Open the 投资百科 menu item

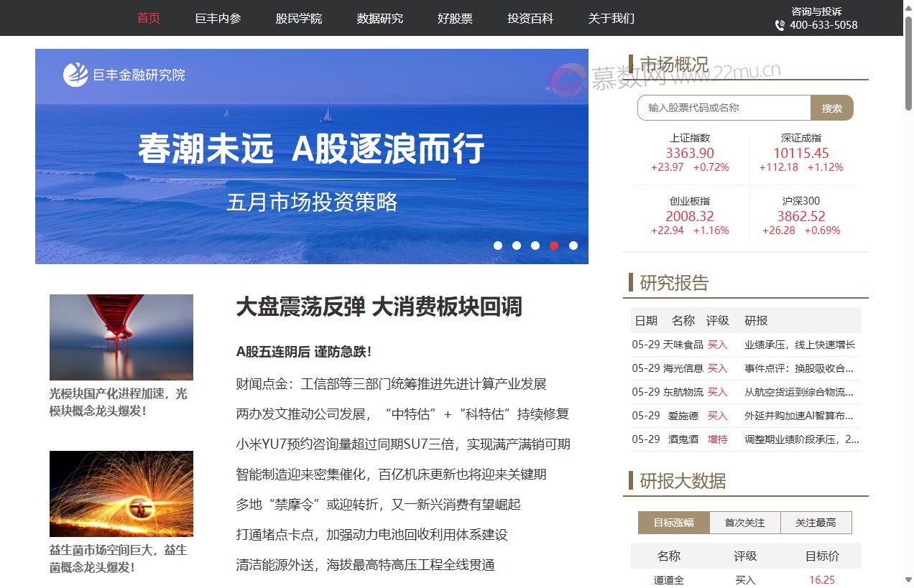coord(530,19)
